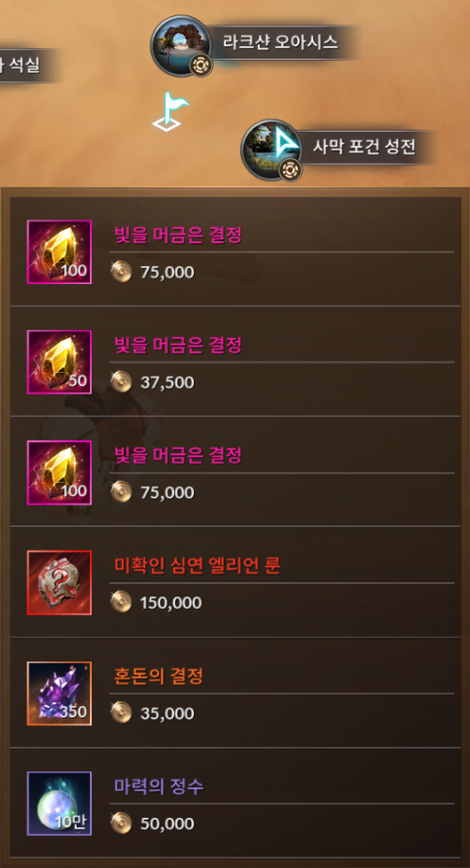Select the 미확인 심연 엘리언 룬 item icon
The width and height of the screenshot is (470, 868).
coord(60,582)
